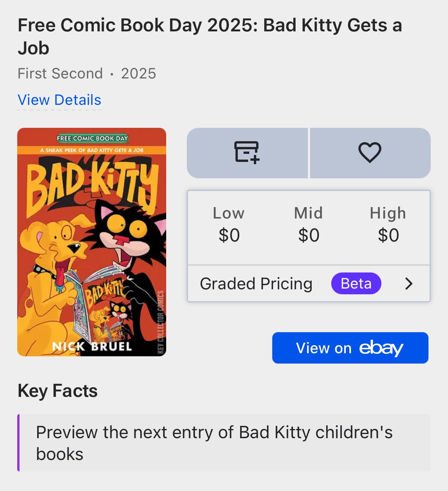Tap the eBay logo in button
Image resolution: width=448 pixels, height=491 pixels.
tap(381, 348)
